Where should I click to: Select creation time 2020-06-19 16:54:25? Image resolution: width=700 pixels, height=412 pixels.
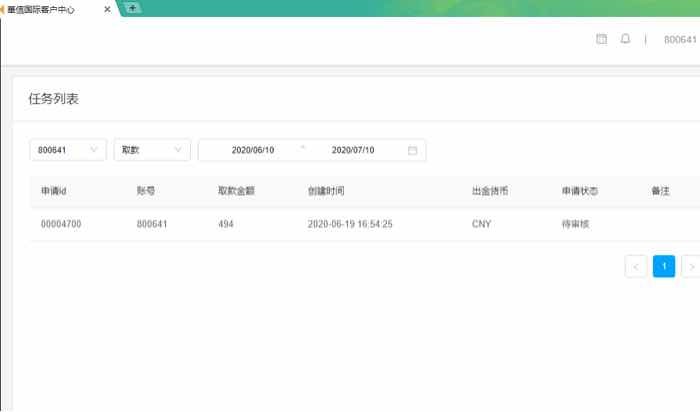(x=350, y=224)
